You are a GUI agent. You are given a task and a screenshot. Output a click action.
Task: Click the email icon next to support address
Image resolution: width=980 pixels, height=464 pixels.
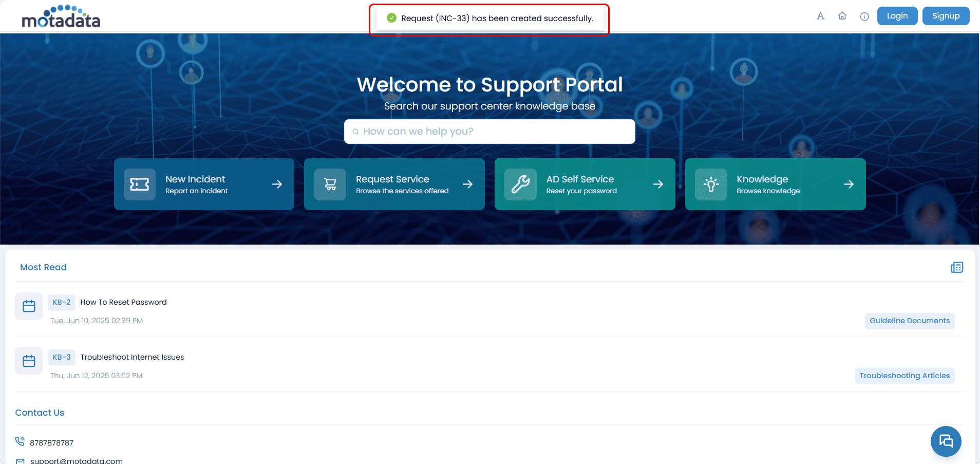[20, 460]
